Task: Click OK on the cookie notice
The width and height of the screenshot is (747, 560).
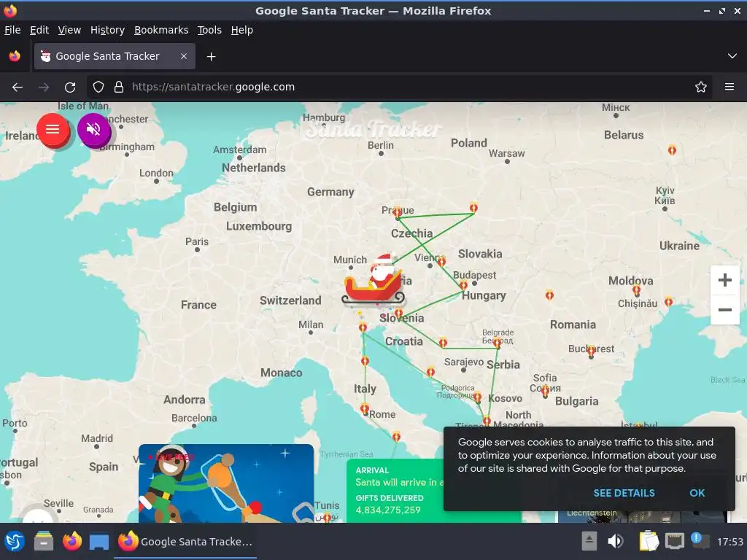Action: click(x=697, y=493)
